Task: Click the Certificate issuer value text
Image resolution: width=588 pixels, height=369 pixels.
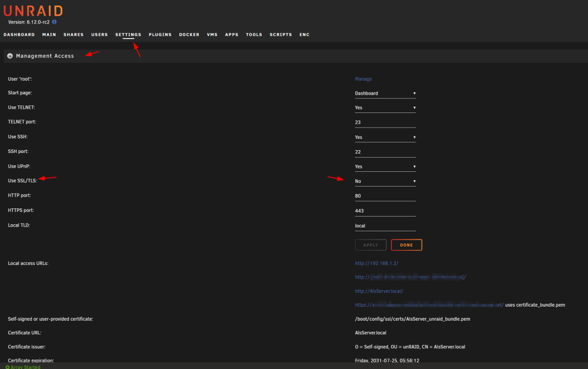Action: point(410,347)
